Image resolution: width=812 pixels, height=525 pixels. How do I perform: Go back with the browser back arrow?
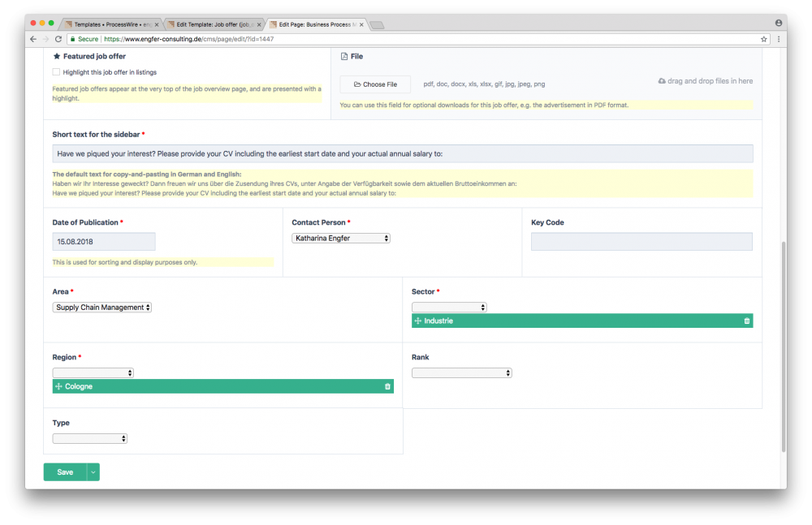coord(33,39)
